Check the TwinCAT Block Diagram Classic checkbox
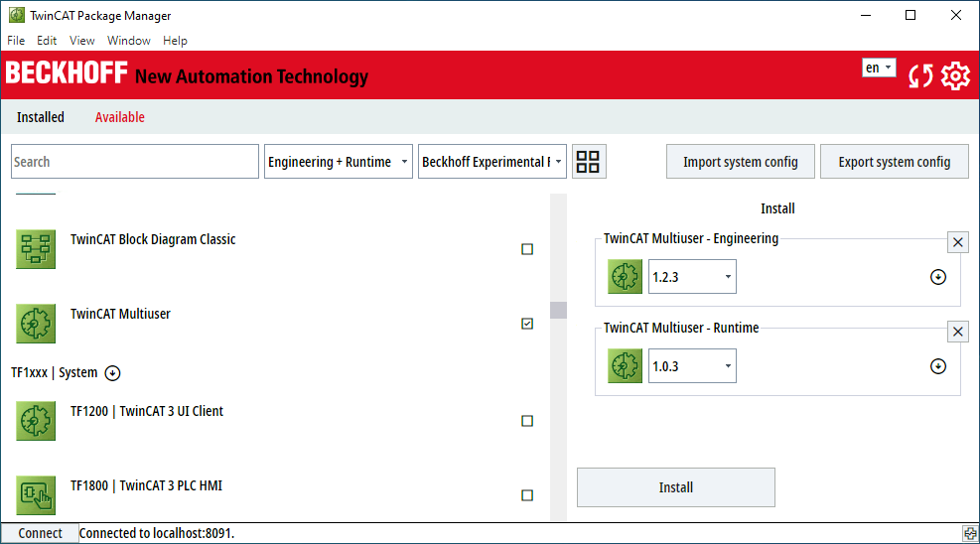The width and height of the screenshot is (980, 544). (527, 249)
